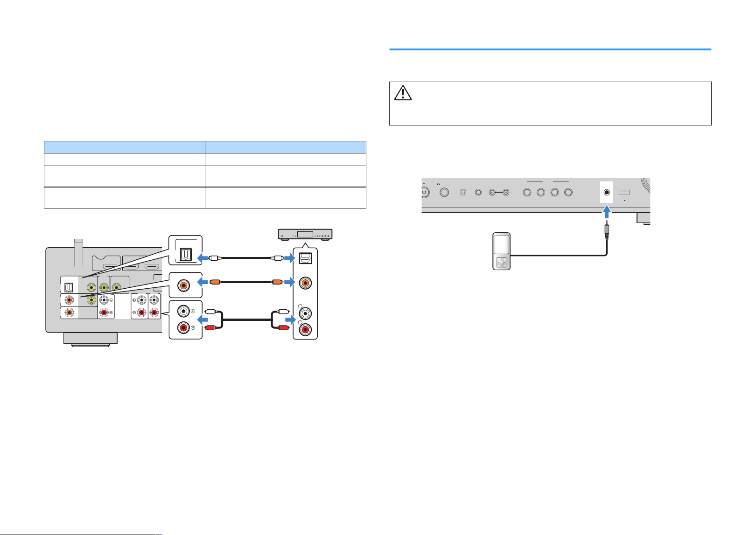Click the orange coaxial jack in callout box

(185, 285)
